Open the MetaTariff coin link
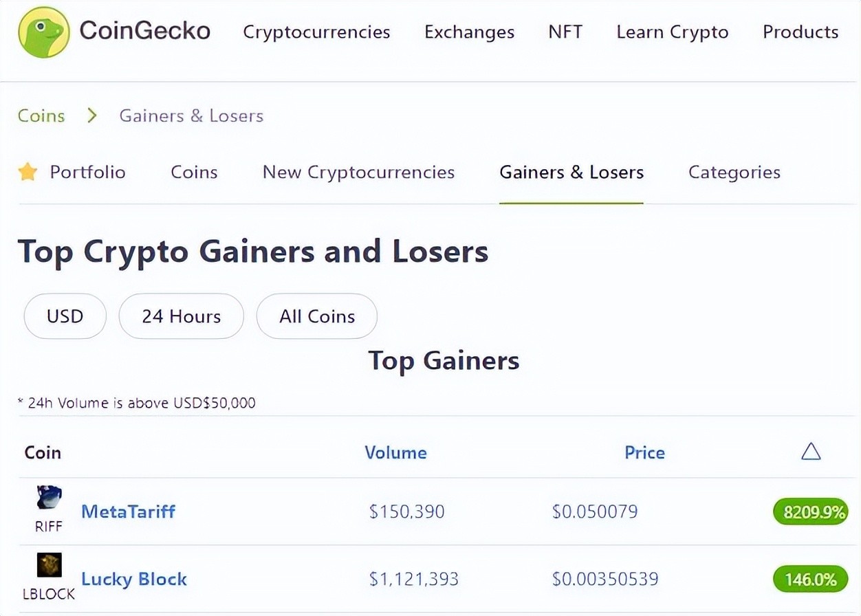This screenshot has width=861, height=616. point(128,511)
